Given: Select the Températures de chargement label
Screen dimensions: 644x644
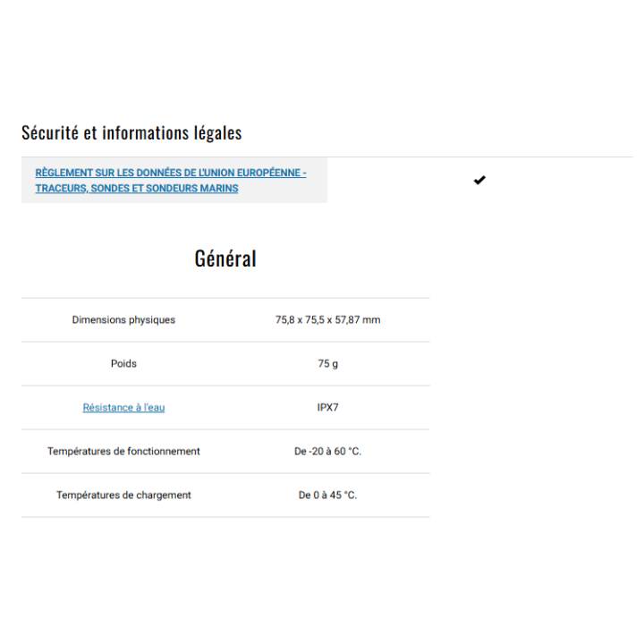Looking at the screenshot, I should (123, 496).
